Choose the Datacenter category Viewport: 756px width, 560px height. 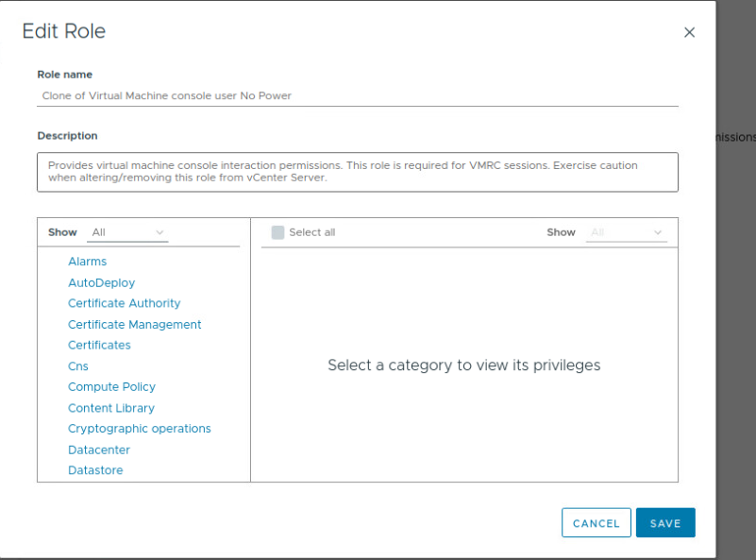pos(99,450)
